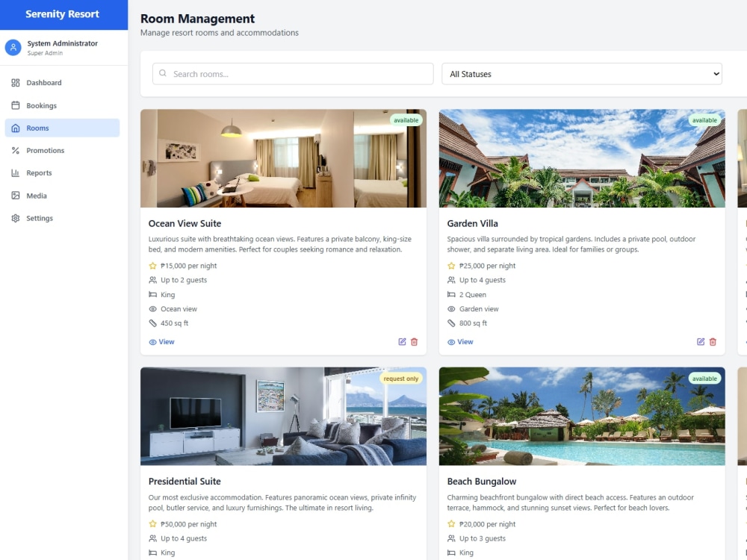Screen dimensions: 747x560
Task: Click the Beach Bungalow pool photo
Action: [582, 416]
